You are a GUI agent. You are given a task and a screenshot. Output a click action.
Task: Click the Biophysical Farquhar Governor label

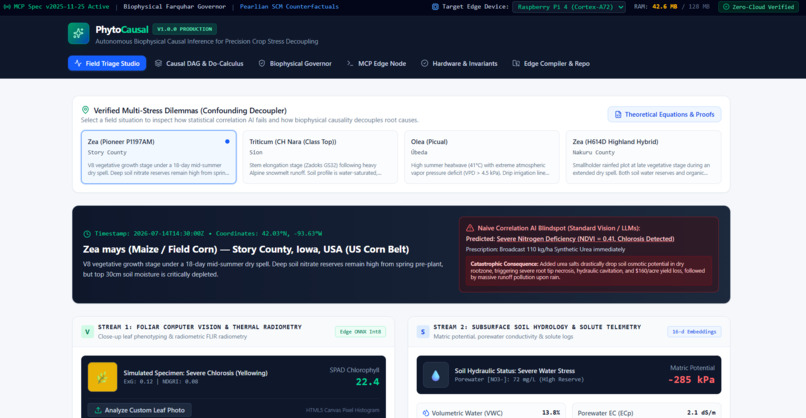point(174,7)
